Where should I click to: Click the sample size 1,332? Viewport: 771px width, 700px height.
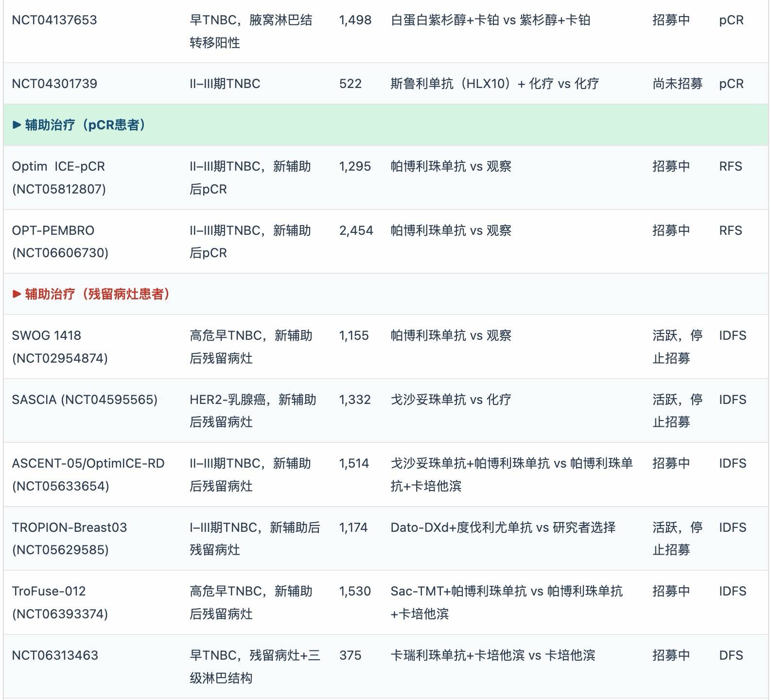(355, 400)
